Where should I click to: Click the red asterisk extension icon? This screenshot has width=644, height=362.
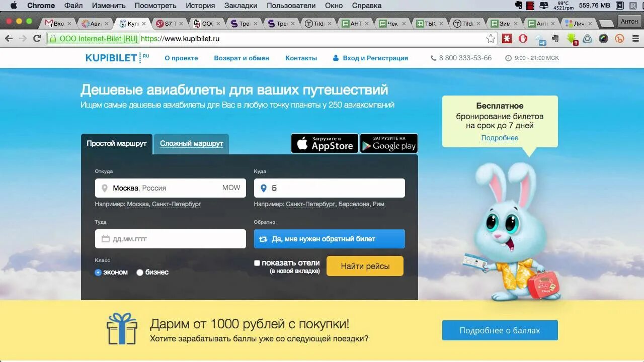pos(507,39)
